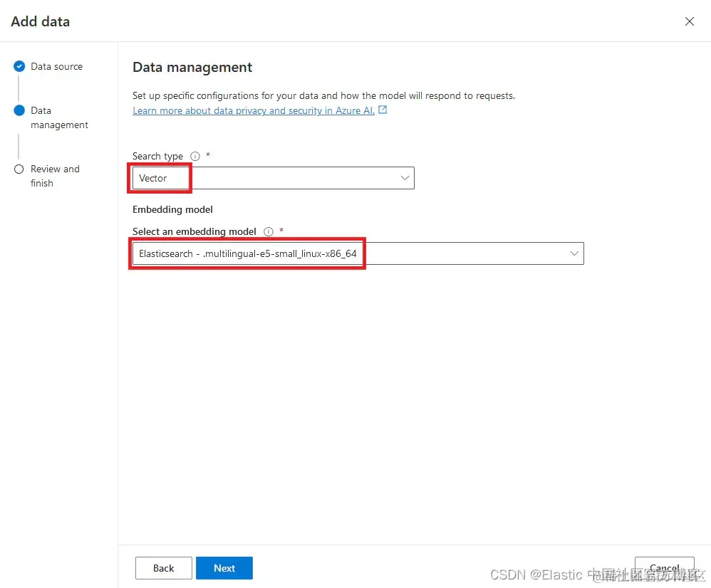Screen dimensions: 711x588
Task: Open the Search type info tooltip icon
Action: (195, 157)
